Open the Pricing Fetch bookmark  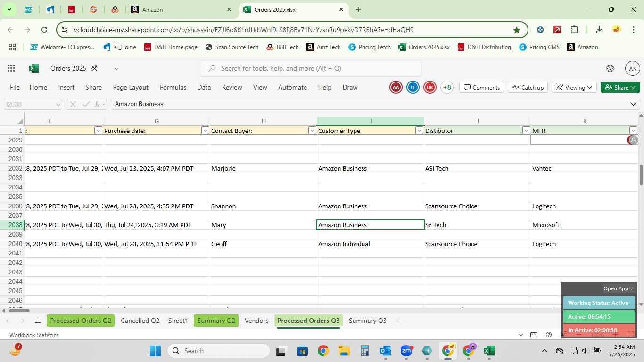click(x=370, y=47)
